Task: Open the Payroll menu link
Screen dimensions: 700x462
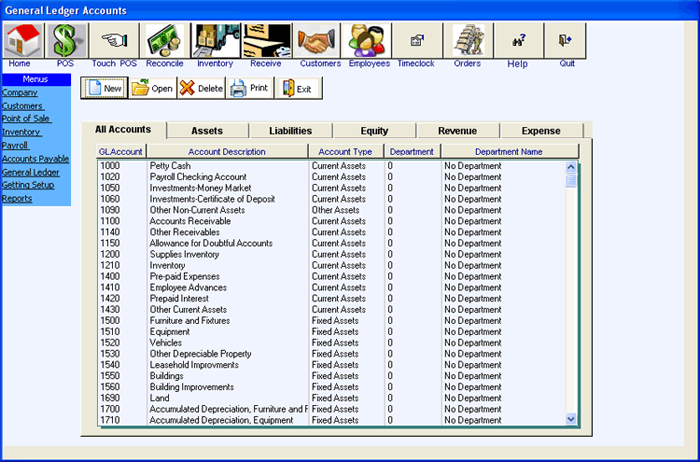Action: (x=16, y=145)
